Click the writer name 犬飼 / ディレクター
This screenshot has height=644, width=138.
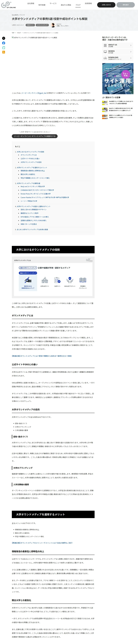(63, 26)
